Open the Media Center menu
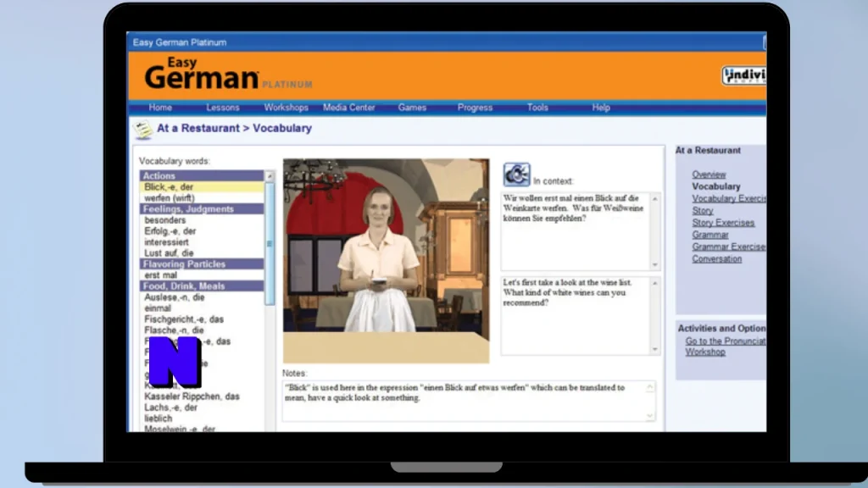Image resolution: width=868 pixels, height=488 pixels. click(348, 108)
